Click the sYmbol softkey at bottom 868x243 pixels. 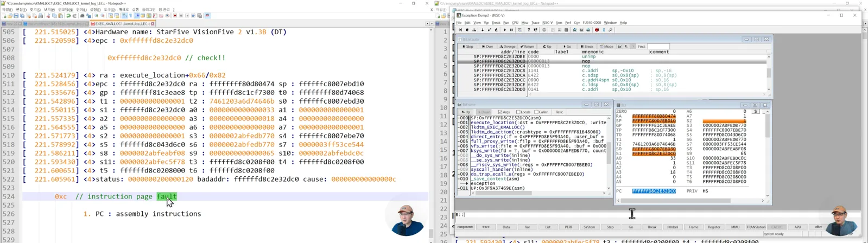pyautogui.click(x=672, y=227)
